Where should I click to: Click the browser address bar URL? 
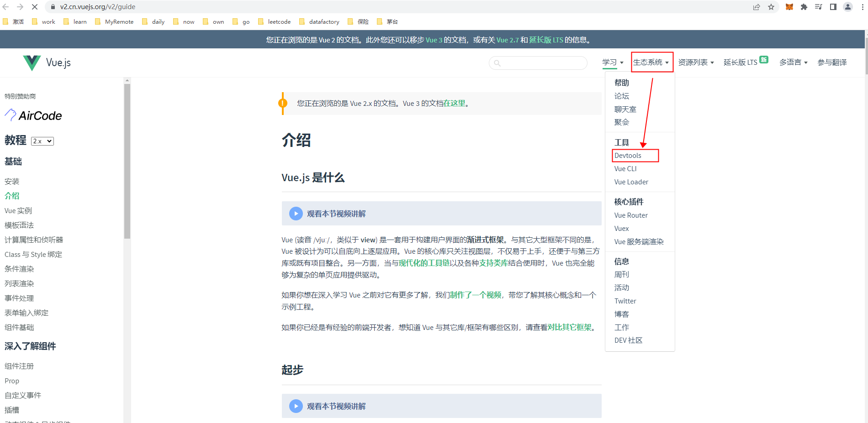[x=97, y=7]
